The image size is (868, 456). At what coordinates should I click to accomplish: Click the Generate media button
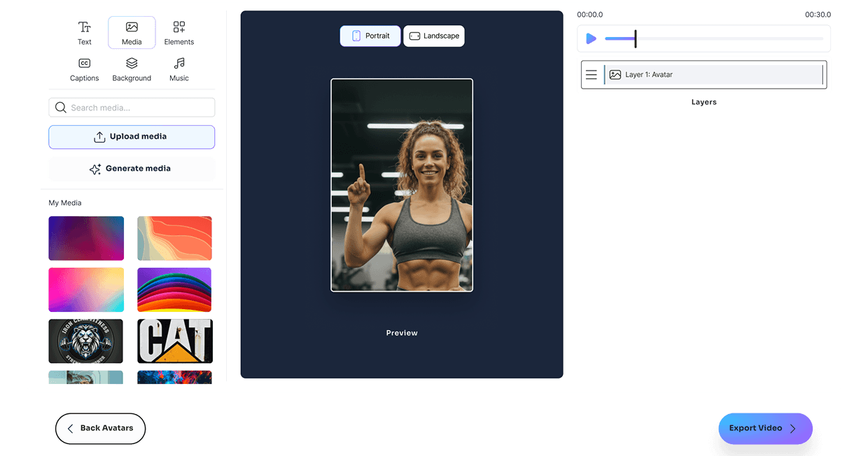(x=132, y=169)
